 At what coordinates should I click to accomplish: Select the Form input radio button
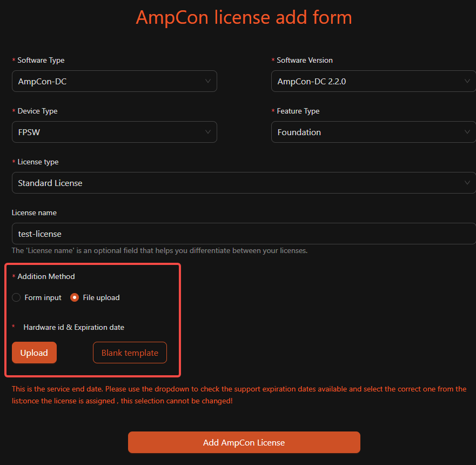pyautogui.click(x=16, y=297)
